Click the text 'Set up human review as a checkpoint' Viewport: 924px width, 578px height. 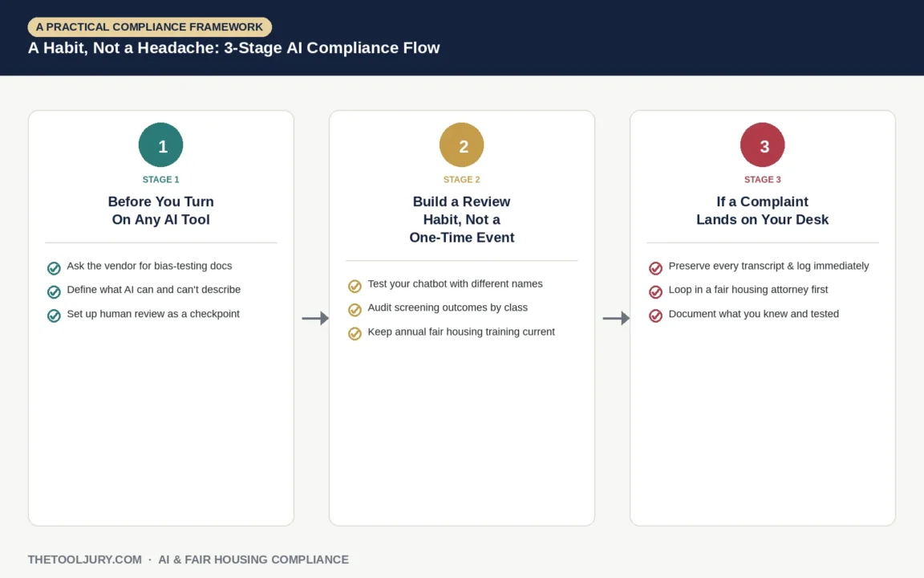(153, 314)
